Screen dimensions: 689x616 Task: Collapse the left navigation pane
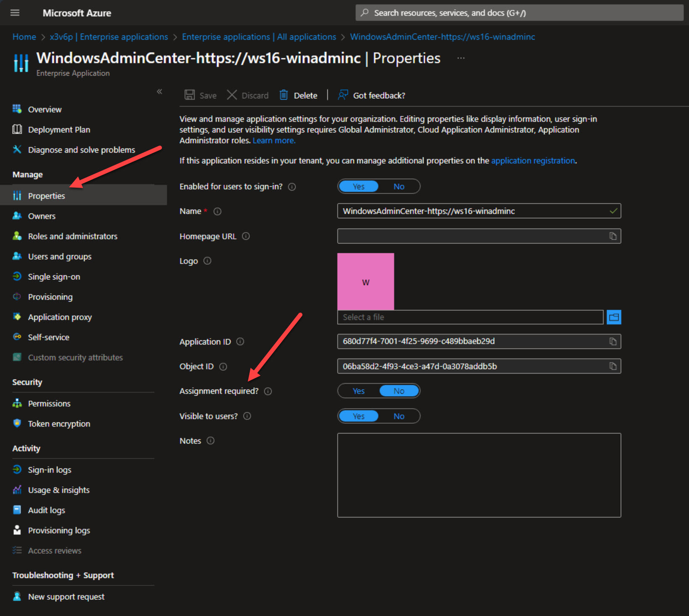[159, 91]
